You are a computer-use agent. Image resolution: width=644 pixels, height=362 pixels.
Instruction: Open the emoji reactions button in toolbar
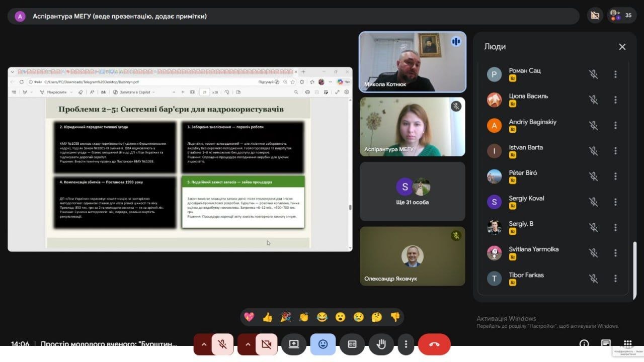(323, 344)
